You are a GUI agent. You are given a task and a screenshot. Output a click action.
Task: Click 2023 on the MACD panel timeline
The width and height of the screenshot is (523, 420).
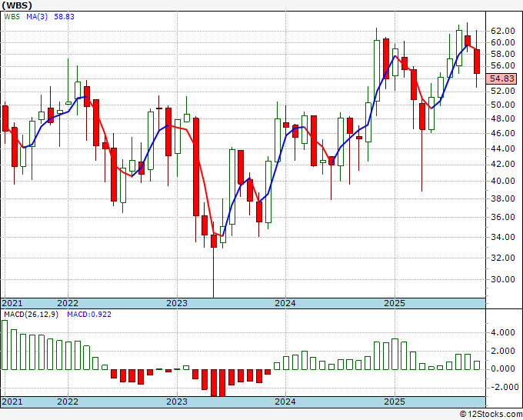(177, 402)
